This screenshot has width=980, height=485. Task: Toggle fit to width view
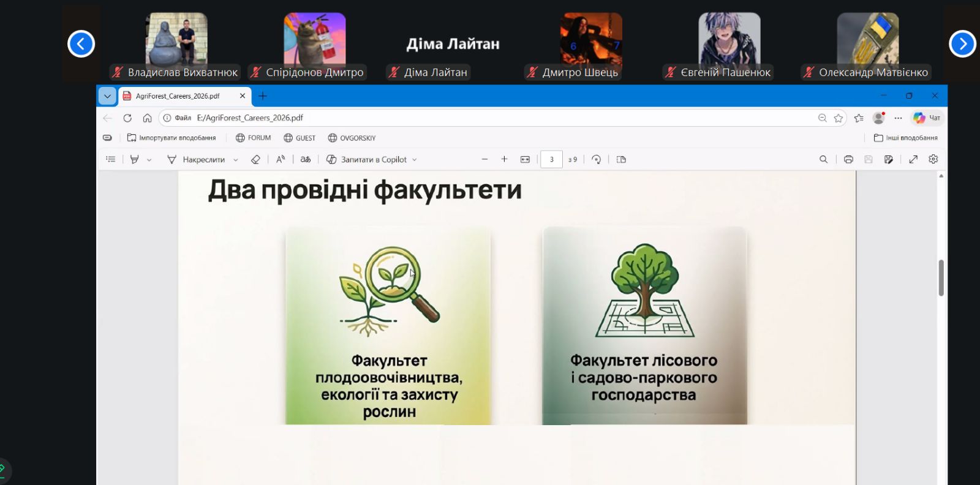pos(525,159)
